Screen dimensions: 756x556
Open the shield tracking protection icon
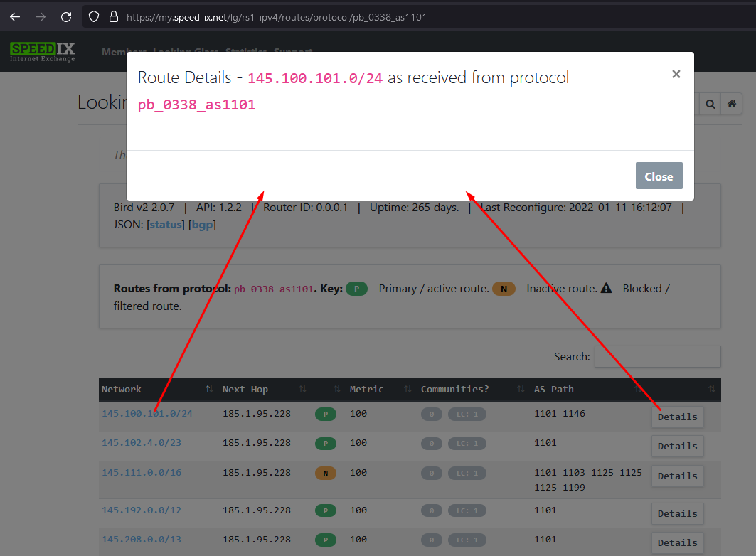[94, 17]
